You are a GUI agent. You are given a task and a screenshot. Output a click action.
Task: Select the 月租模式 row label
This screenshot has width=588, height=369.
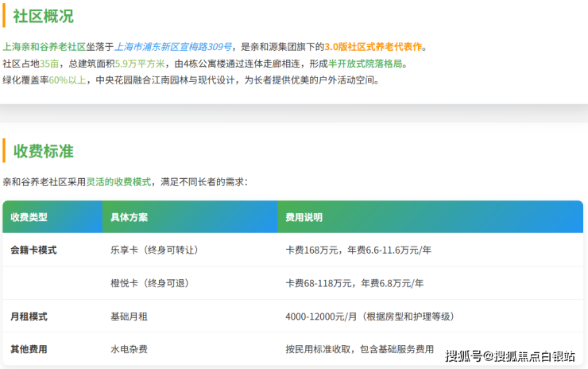click(x=29, y=317)
